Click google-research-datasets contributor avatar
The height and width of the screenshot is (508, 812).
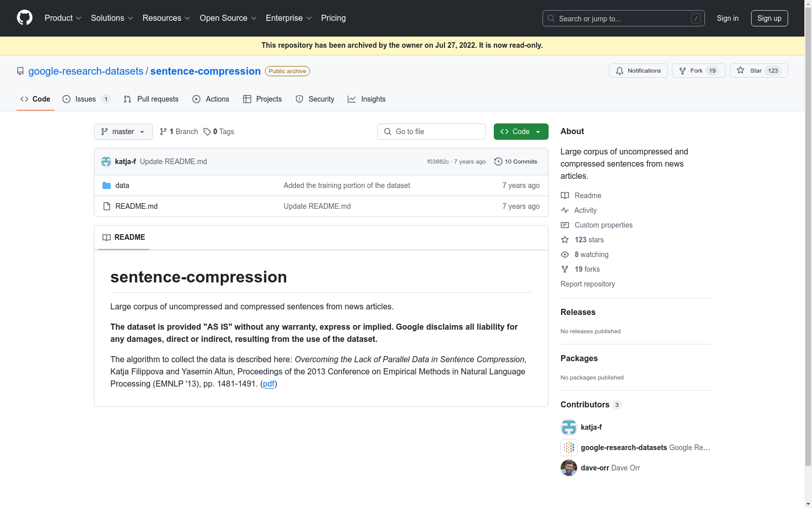[x=569, y=448]
